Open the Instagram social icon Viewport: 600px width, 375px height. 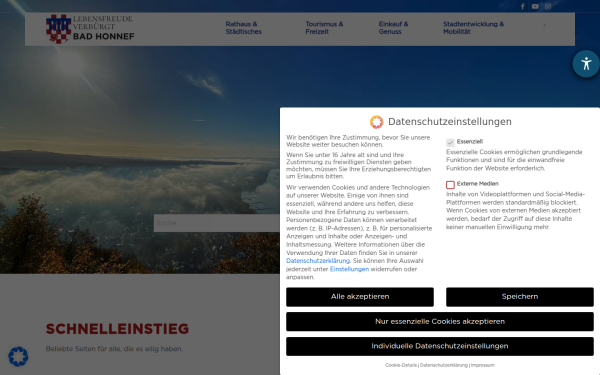click(548, 7)
